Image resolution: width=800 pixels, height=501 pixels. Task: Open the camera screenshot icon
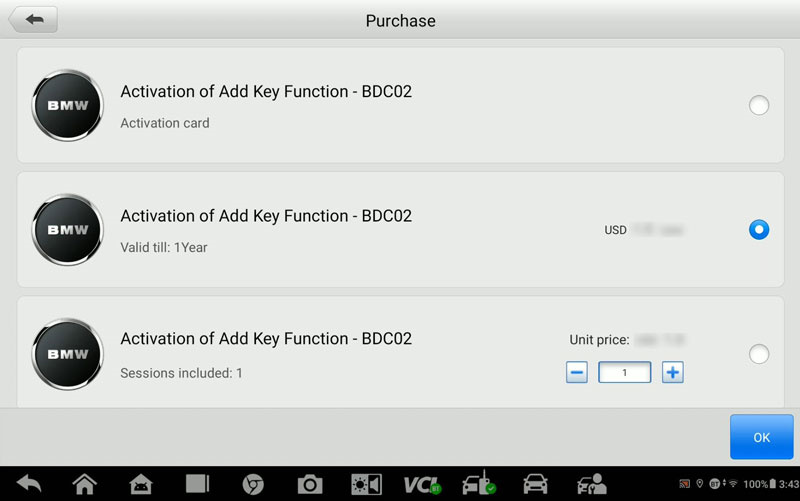[x=310, y=484]
